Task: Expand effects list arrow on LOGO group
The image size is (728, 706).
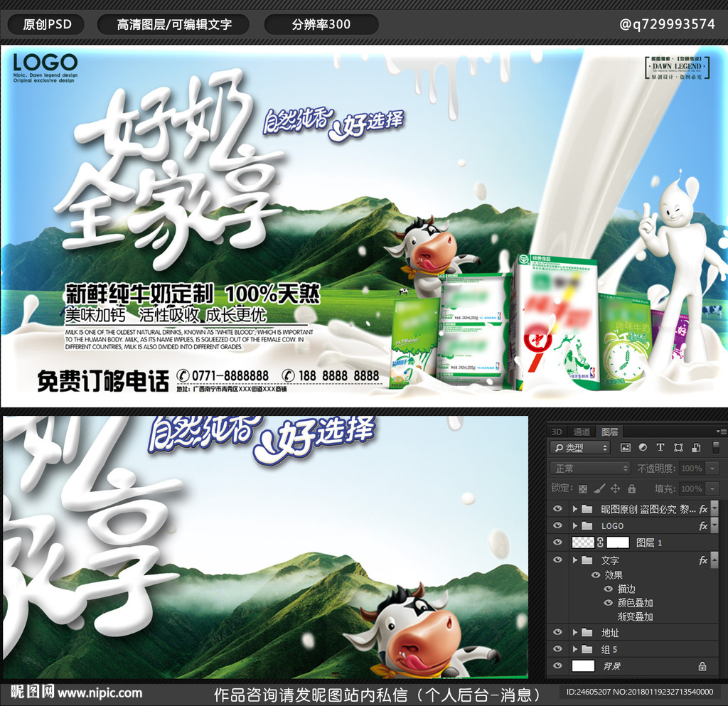Action: (x=715, y=526)
